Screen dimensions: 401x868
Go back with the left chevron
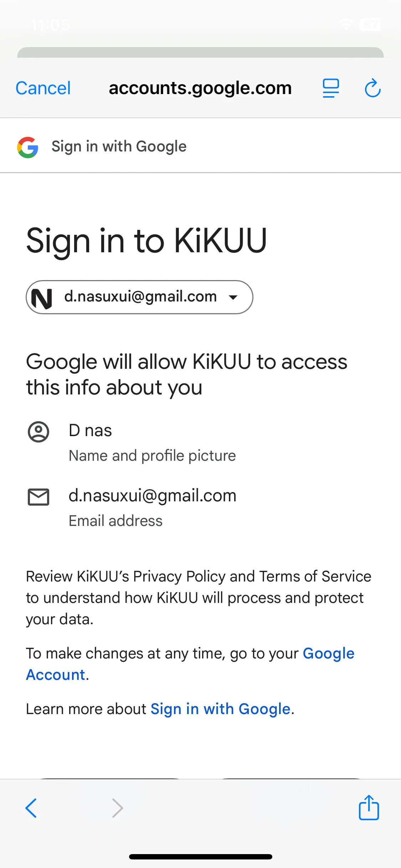pos(31,808)
